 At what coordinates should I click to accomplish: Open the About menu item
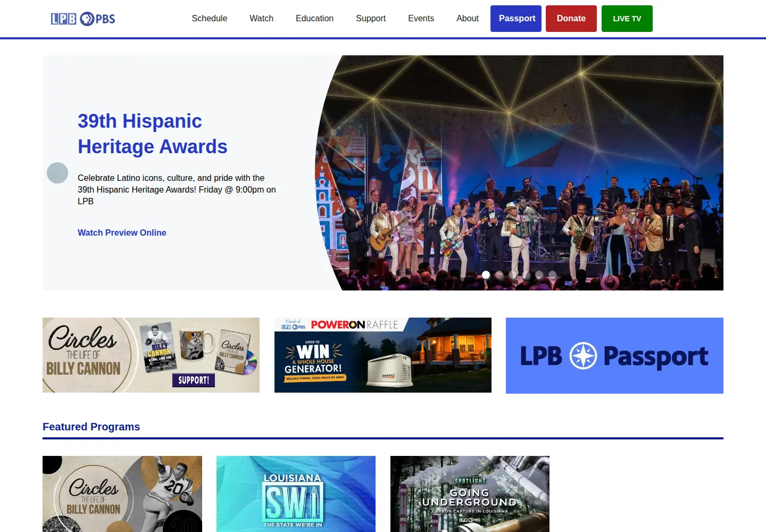coord(468,19)
